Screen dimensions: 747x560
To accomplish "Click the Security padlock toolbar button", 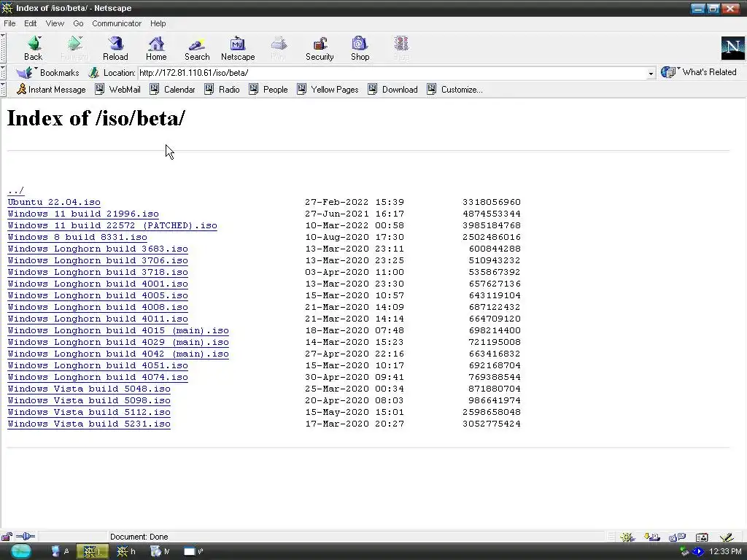I will click(320, 48).
